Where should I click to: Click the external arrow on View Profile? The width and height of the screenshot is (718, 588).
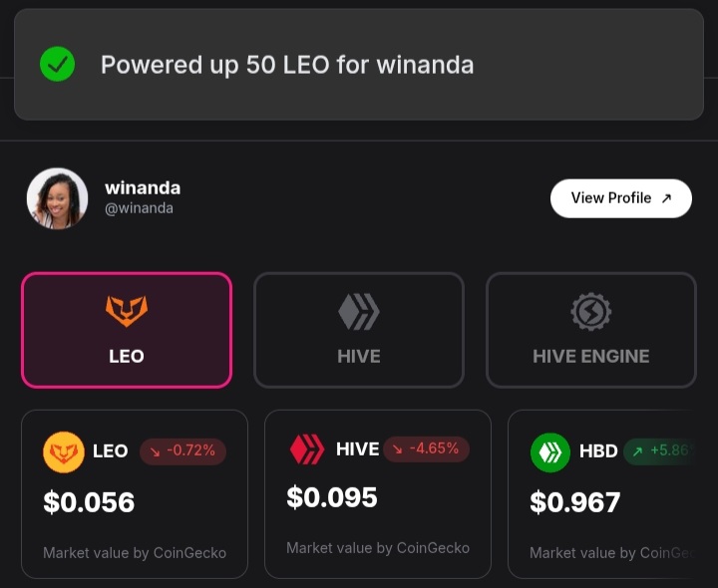click(x=667, y=198)
